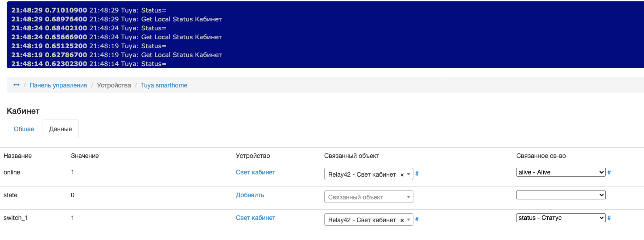This screenshot has width=644, height=240.
Task: Click the Добавить link in the state row
Action: [x=250, y=195]
